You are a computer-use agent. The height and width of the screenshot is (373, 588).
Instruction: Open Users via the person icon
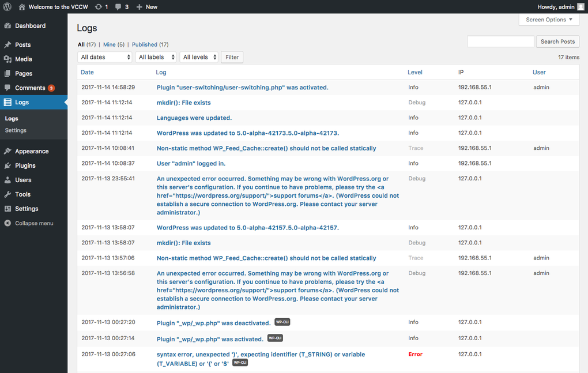(x=8, y=180)
